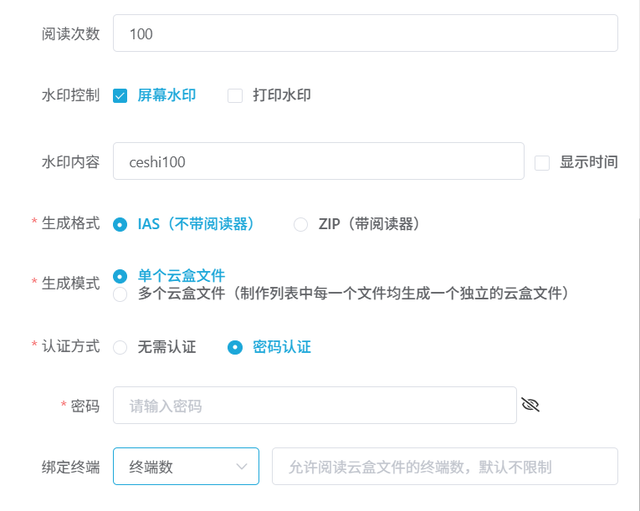640x511 pixels.
Task: Enable the 打印水印 checkbox
Action: pos(235,96)
